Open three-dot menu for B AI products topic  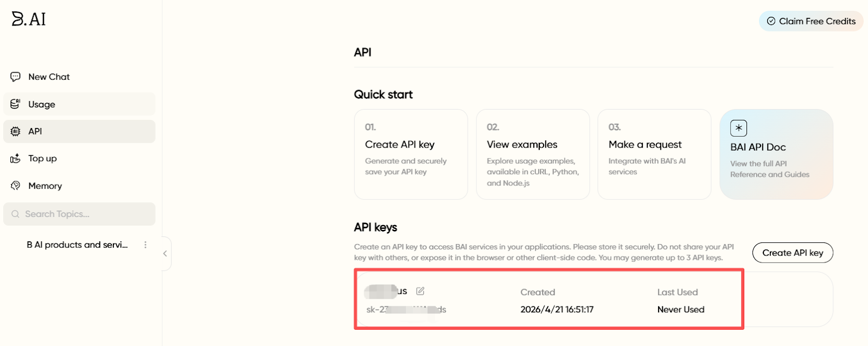point(145,245)
